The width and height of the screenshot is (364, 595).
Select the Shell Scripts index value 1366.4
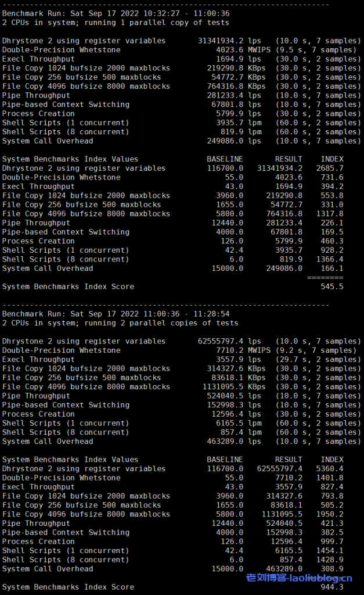coord(331,259)
